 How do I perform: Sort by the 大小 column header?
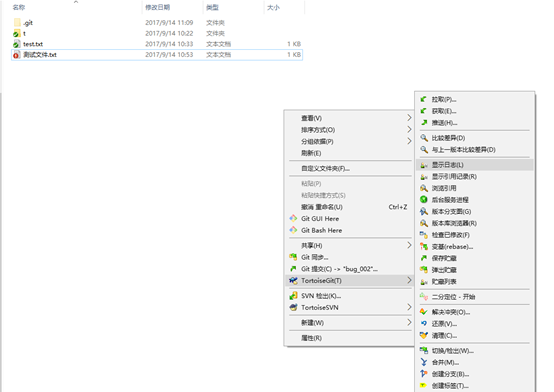coord(273,7)
